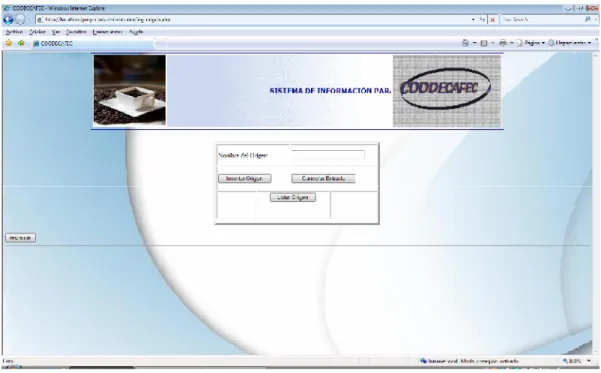Click the Add to Favorites icon

pos(21,43)
